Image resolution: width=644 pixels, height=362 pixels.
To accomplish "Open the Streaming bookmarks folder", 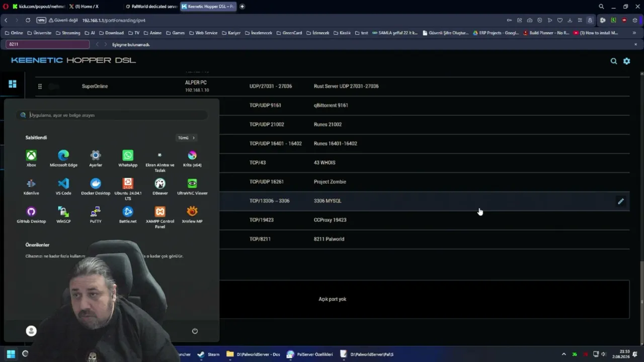I will [68, 33].
